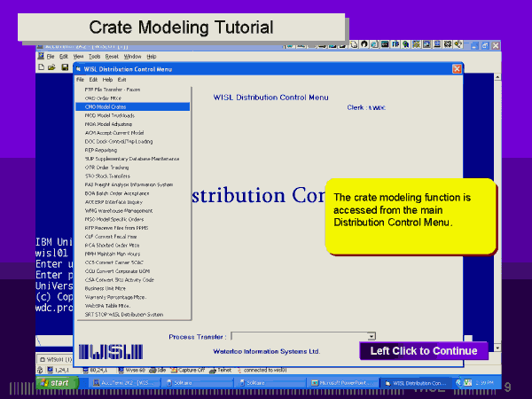Image resolution: width=532 pixels, height=399 pixels.
Task: Click Left Click to Continue button
Action: tap(423, 351)
